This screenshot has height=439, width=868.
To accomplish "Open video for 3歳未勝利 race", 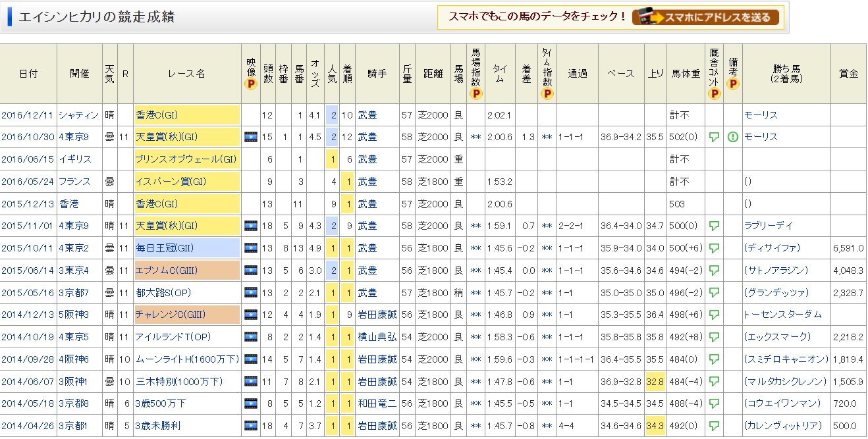I will pos(250,426).
